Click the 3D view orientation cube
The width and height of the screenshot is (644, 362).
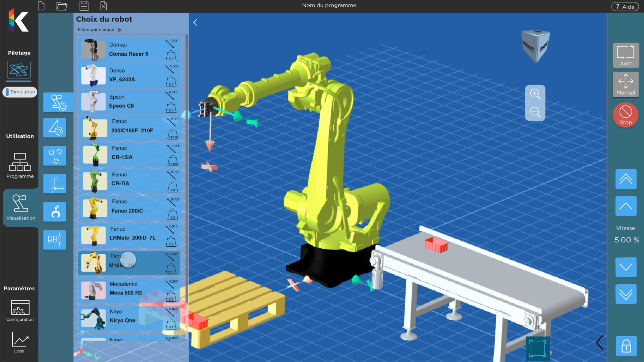536,46
